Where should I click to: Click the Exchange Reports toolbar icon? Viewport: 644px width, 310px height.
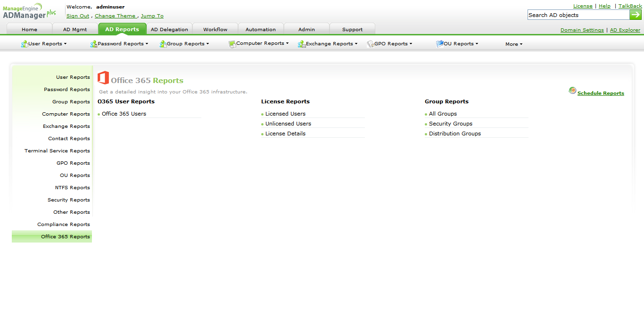coord(302,44)
